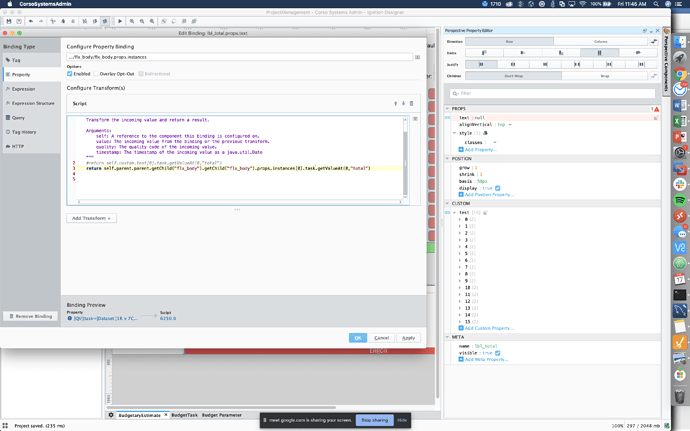The width and height of the screenshot is (690, 431).
Task: Select stretch Items alignment option
Action: click(599, 53)
